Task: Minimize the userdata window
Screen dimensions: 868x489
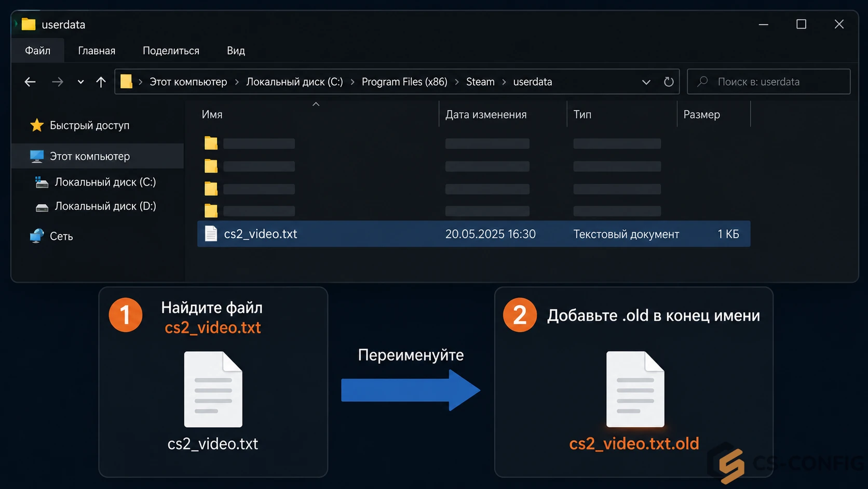Action: (763, 24)
